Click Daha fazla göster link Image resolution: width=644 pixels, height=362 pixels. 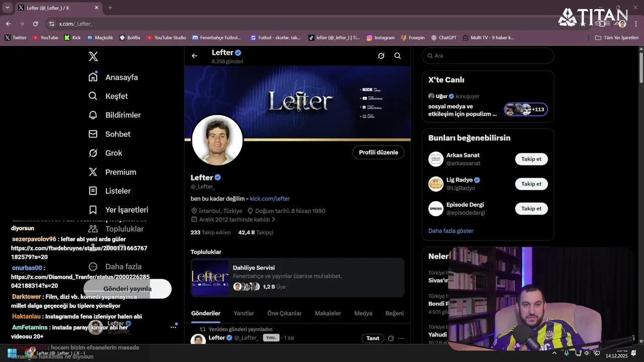451,231
